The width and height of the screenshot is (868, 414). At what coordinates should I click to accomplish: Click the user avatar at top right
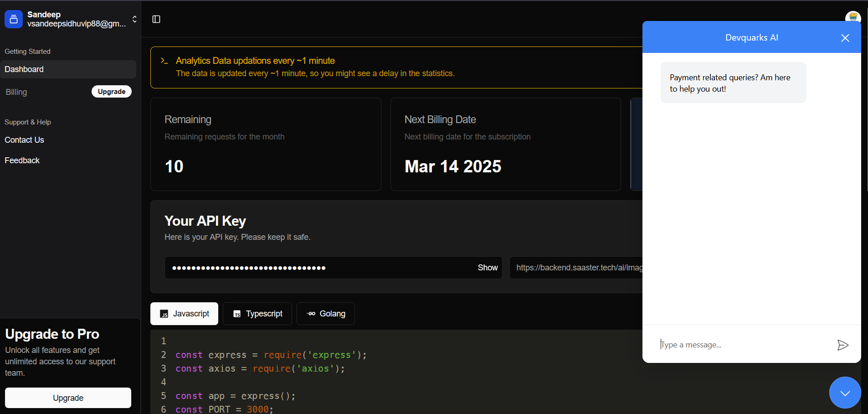853,16
